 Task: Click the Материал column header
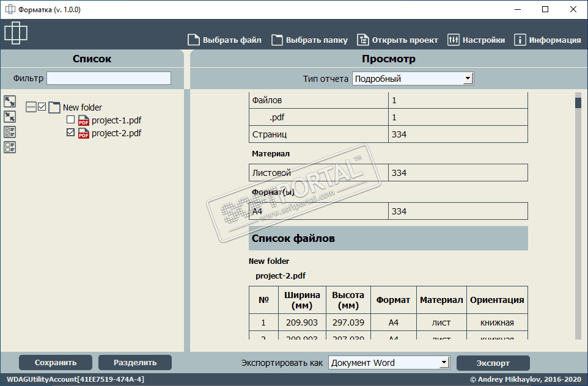point(441,300)
